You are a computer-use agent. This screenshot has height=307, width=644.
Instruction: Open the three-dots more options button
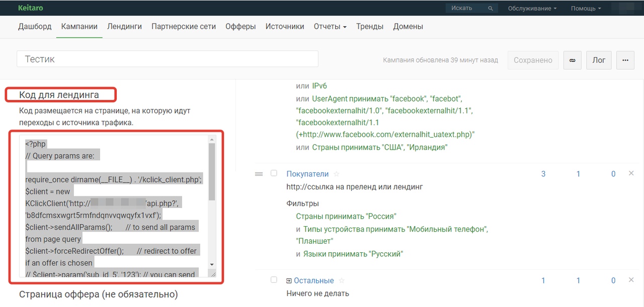point(625,60)
